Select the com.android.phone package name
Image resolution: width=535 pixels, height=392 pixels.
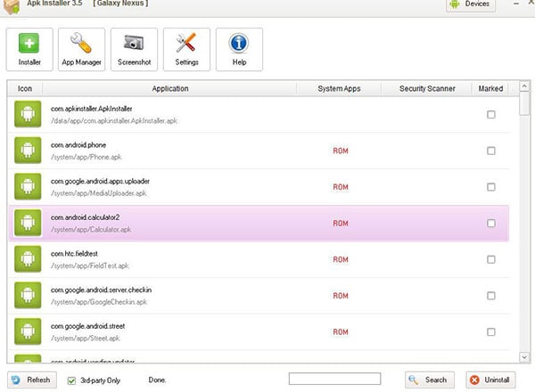(x=78, y=145)
